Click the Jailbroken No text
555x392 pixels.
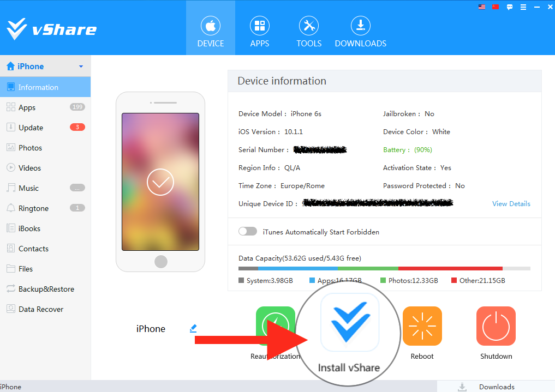tap(408, 114)
